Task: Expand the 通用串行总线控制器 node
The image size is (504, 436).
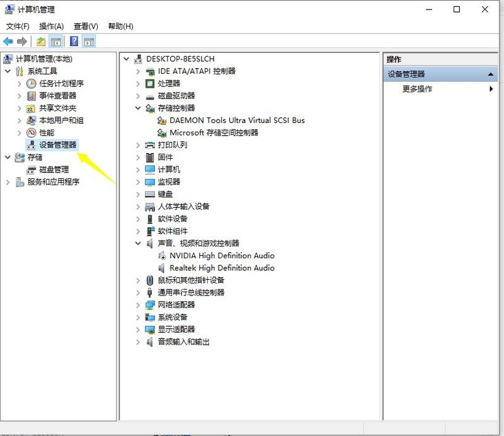Action: pos(139,292)
